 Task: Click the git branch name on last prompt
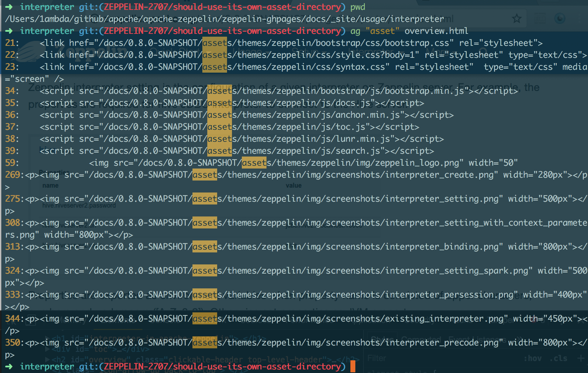click(x=222, y=367)
